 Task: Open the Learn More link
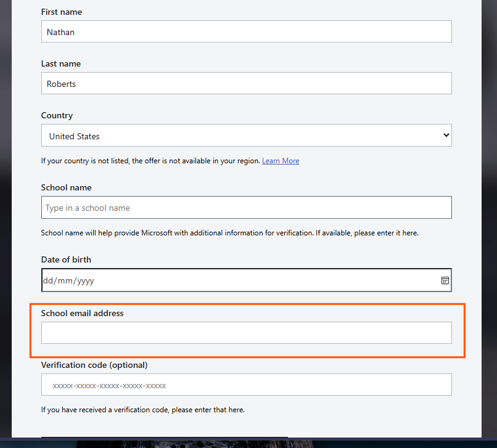tap(281, 161)
